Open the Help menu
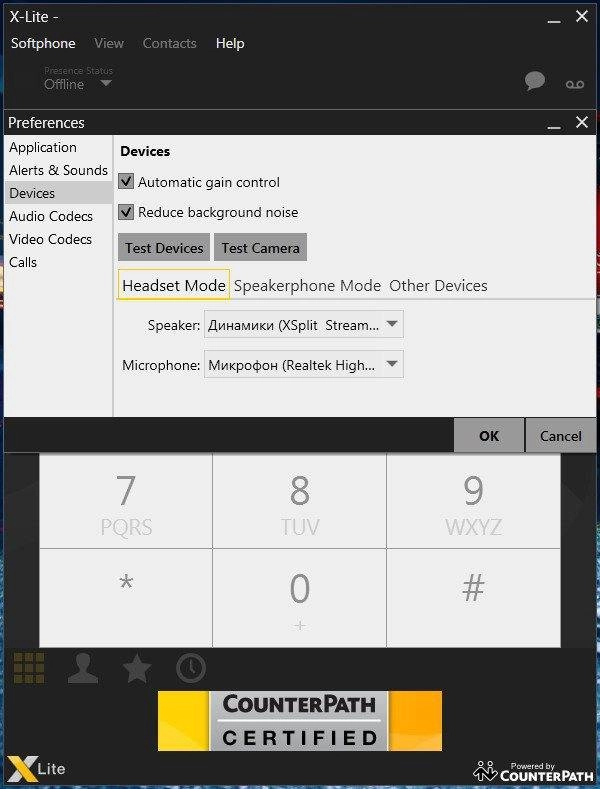 (230, 43)
